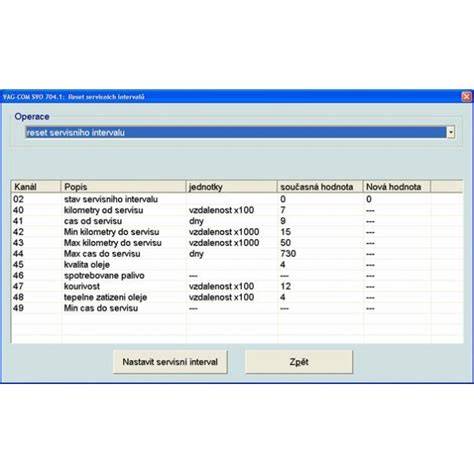The height and width of the screenshot is (474, 474).
Task: Click channel number 40
Action: [x=18, y=210]
